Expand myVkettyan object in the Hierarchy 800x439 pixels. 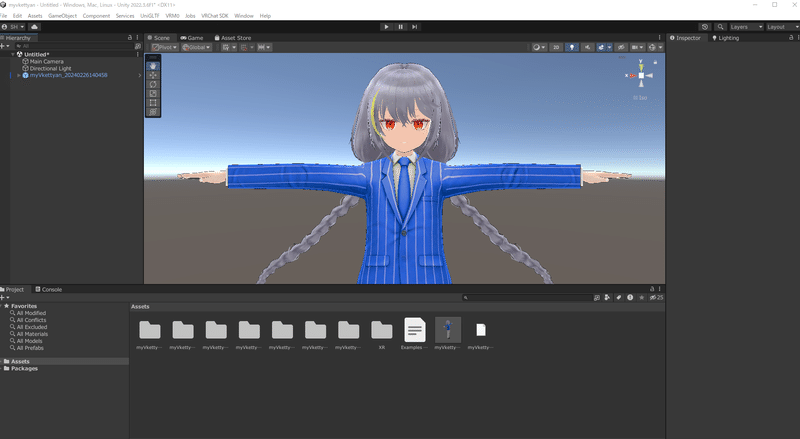[19, 75]
